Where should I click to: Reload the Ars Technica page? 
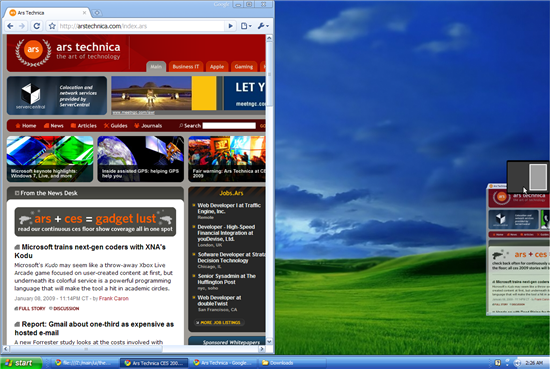click(36, 26)
